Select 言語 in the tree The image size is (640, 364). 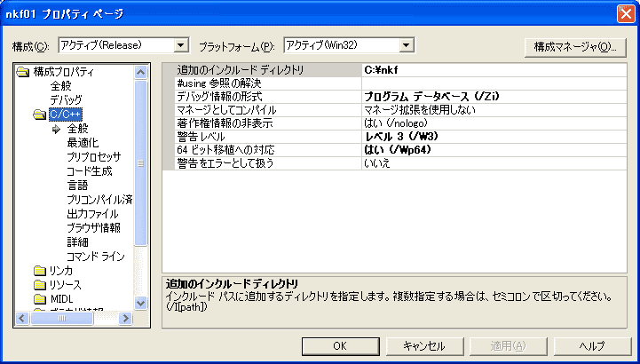77,186
